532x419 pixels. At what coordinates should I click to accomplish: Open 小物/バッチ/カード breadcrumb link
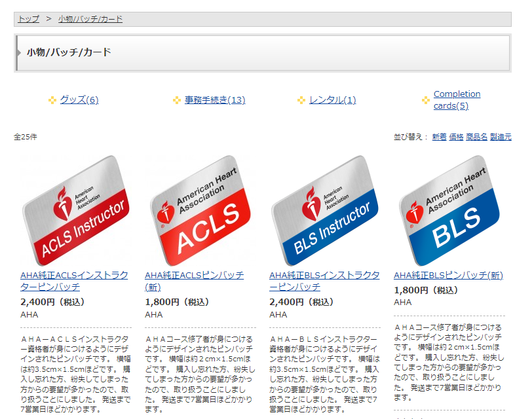[x=90, y=19]
